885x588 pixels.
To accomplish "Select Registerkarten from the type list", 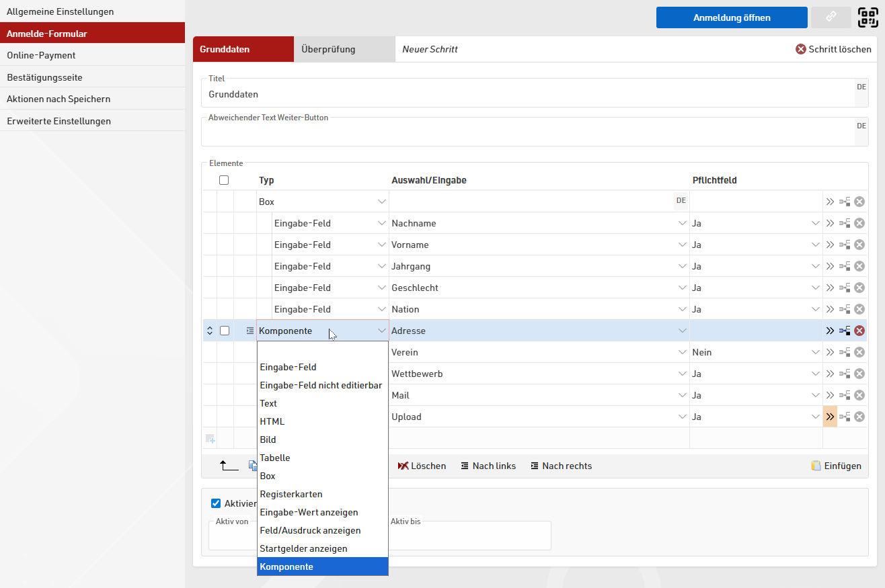I will [291, 494].
